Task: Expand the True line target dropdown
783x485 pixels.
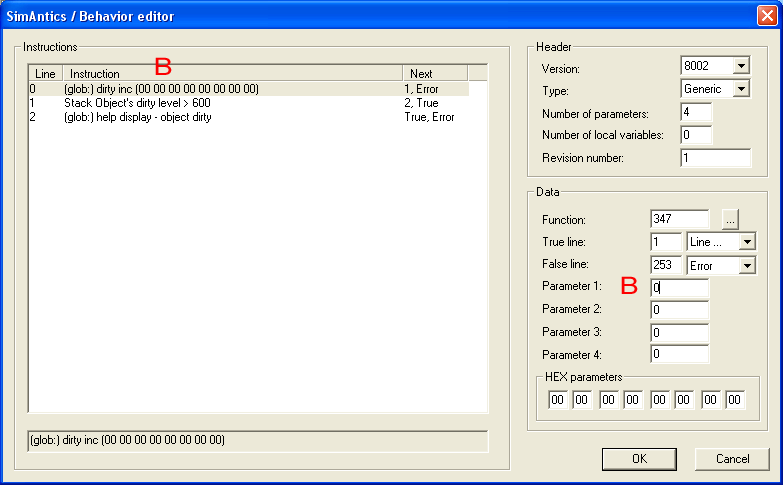Action: click(747, 242)
